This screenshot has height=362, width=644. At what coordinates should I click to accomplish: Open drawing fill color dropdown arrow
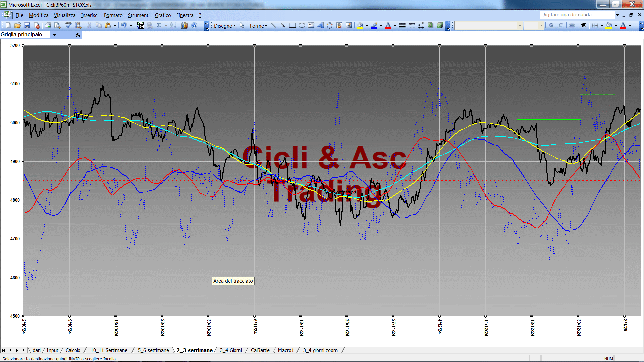pos(367,25)
